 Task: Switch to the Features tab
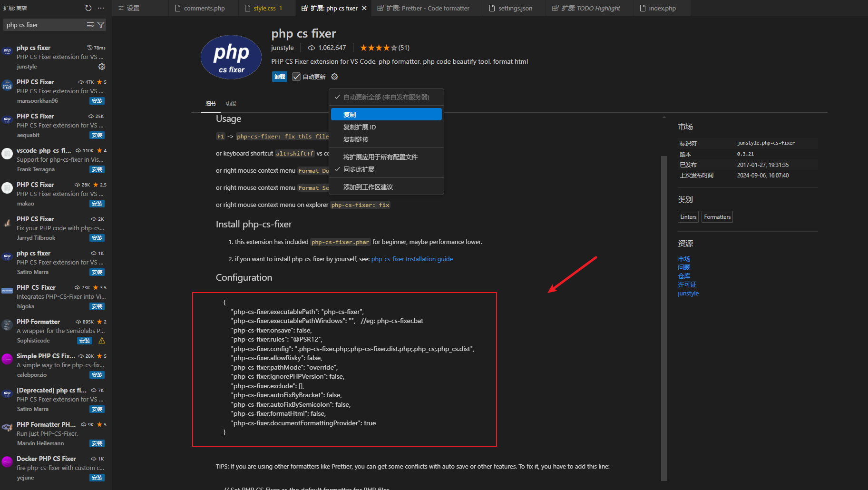tap(231, 104)
